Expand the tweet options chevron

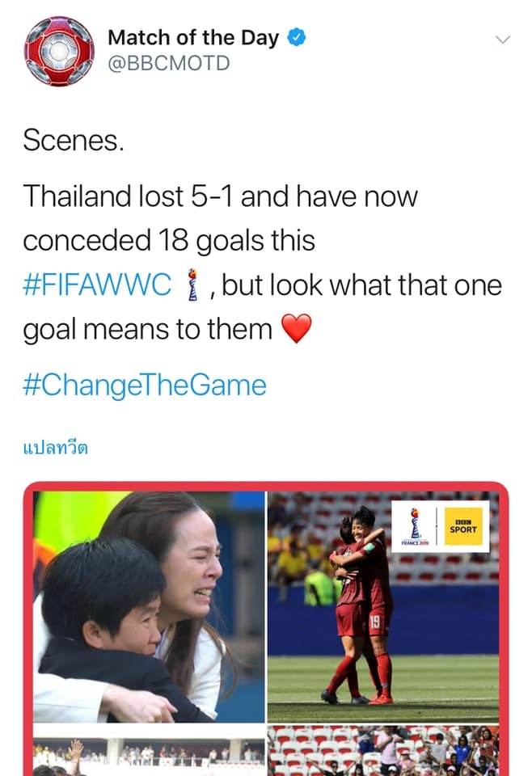(502, 40)
